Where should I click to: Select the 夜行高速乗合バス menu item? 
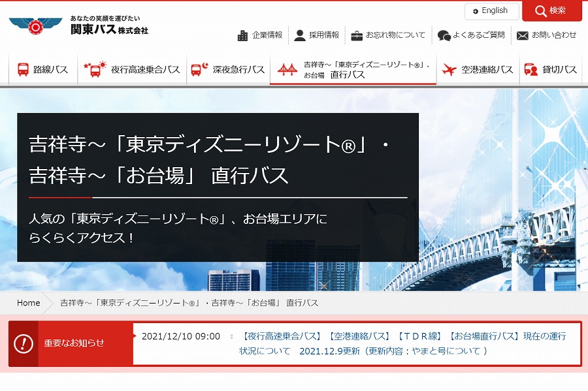point(132,70)
